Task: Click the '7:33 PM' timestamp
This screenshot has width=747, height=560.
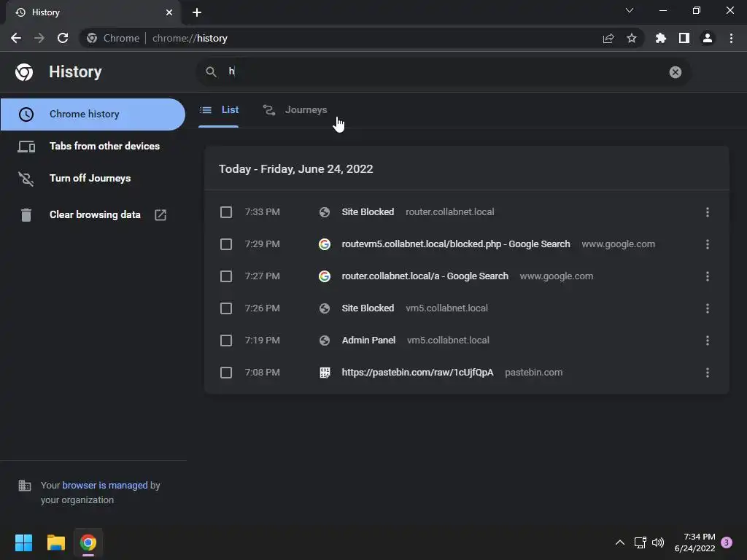Action: (x=262, y=212)
